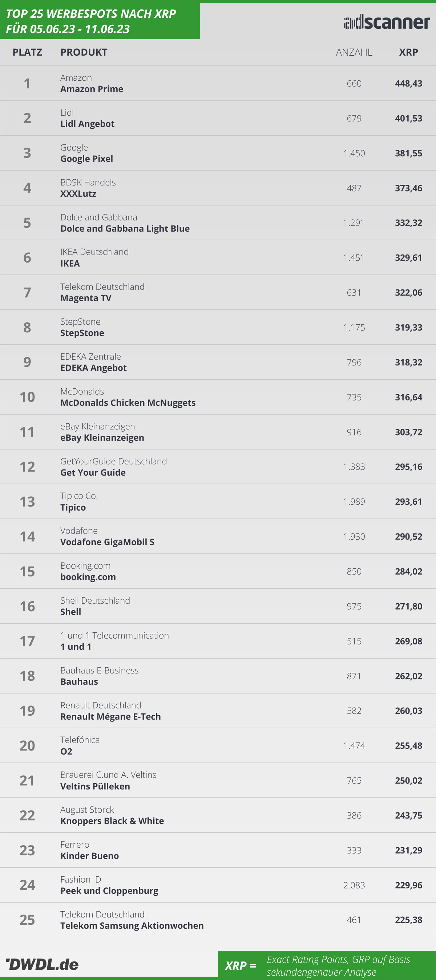Screen dimensions: 436x980
Task: Click the Tipico spot count 1.989
Action: tap(354, 502)
